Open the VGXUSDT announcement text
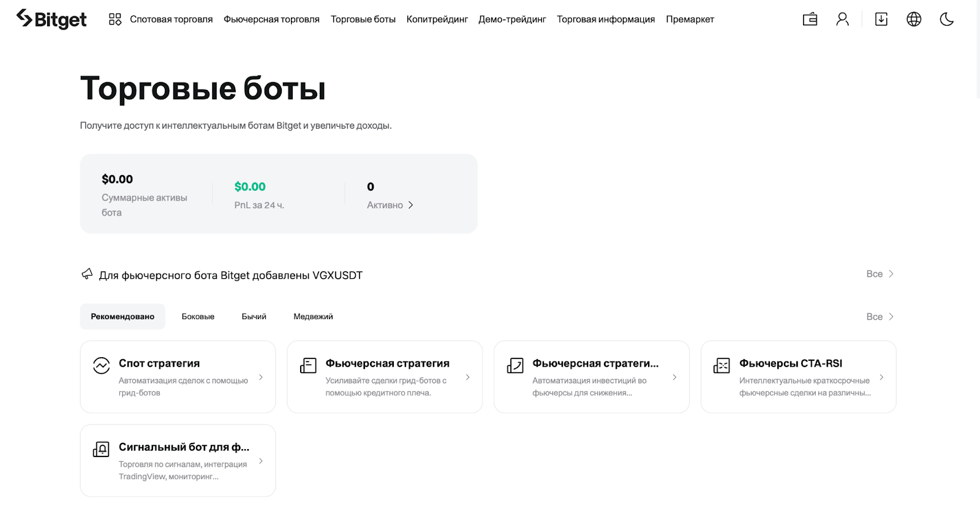Screen dimensions: 980x506 tap(231, 275)
